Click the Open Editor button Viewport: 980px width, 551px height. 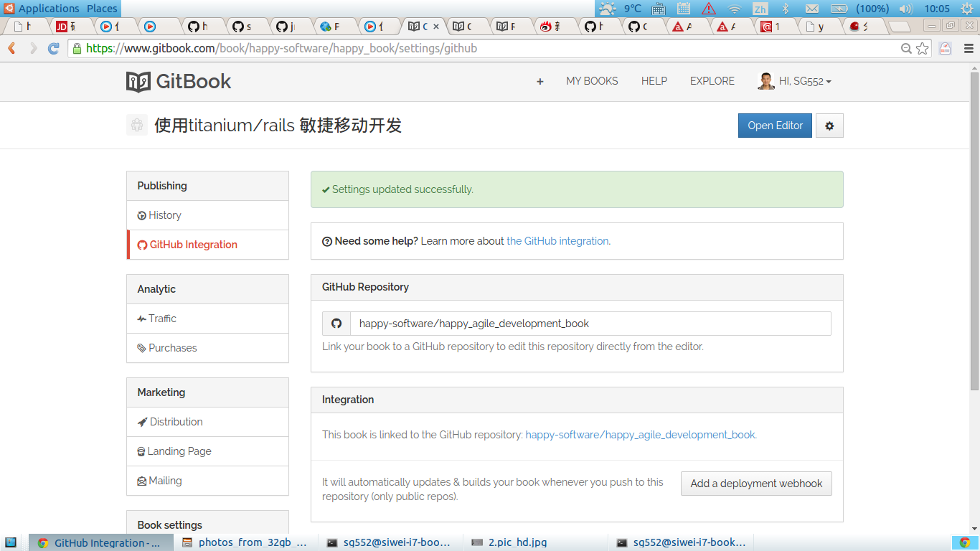tap(775, 126)
